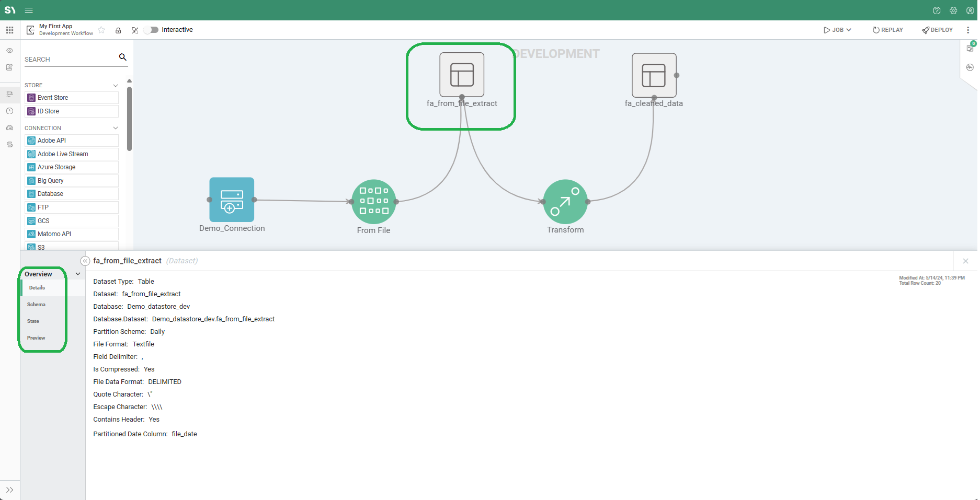Enable the Interactive toggle
The image size is (980, 500).
click(151, 30)
